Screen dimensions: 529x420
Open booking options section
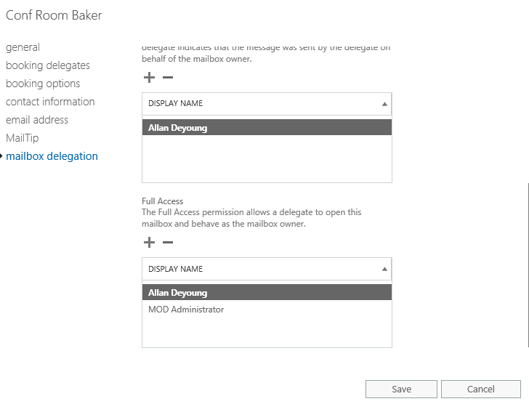click(43, 84)
